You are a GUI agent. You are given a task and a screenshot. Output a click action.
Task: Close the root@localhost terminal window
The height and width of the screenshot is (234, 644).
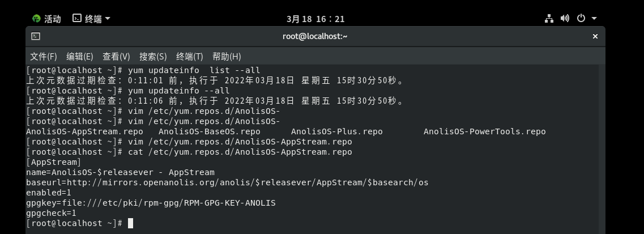[x=595, y=36]
